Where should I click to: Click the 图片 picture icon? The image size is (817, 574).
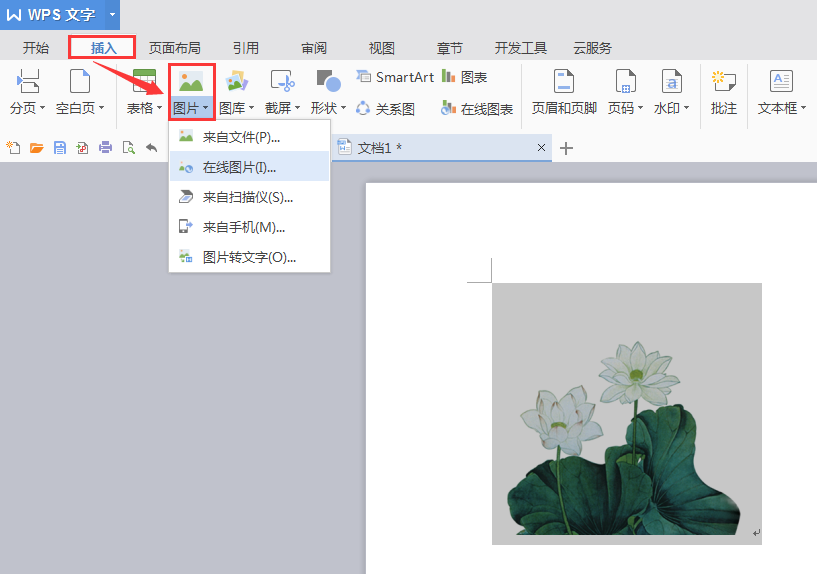click(191, 81)
